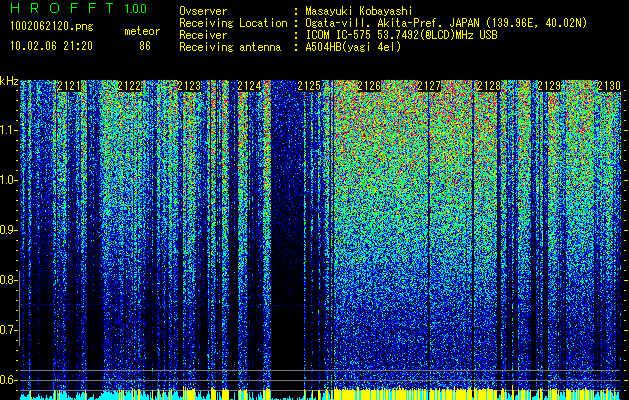Select the filename 1002062120.png

pyautogui.click(x=52, y=26)
